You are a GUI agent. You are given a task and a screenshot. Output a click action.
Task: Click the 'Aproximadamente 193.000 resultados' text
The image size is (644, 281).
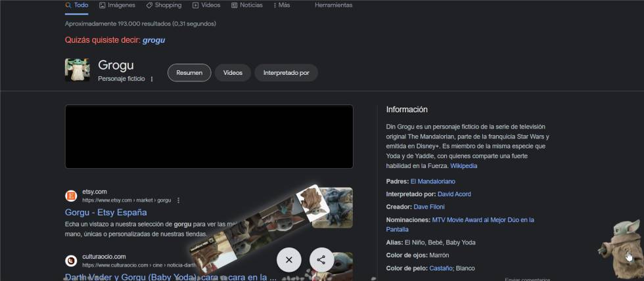pos(141,24)
